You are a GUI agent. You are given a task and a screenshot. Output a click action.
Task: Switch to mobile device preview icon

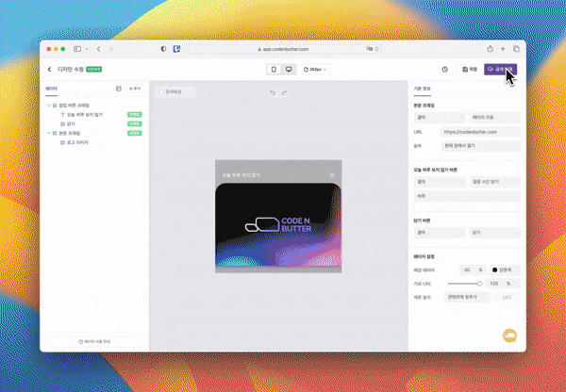274,69
